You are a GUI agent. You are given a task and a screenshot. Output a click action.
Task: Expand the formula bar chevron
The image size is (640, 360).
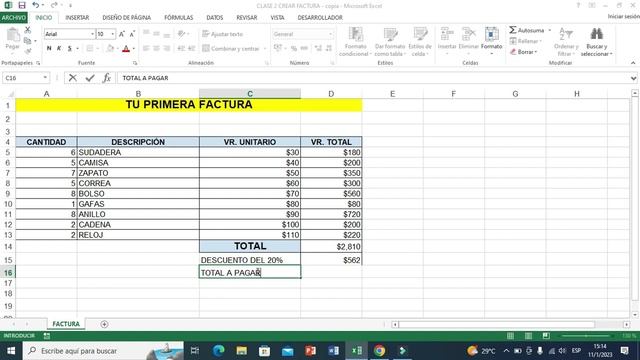[x=633, y=78]
